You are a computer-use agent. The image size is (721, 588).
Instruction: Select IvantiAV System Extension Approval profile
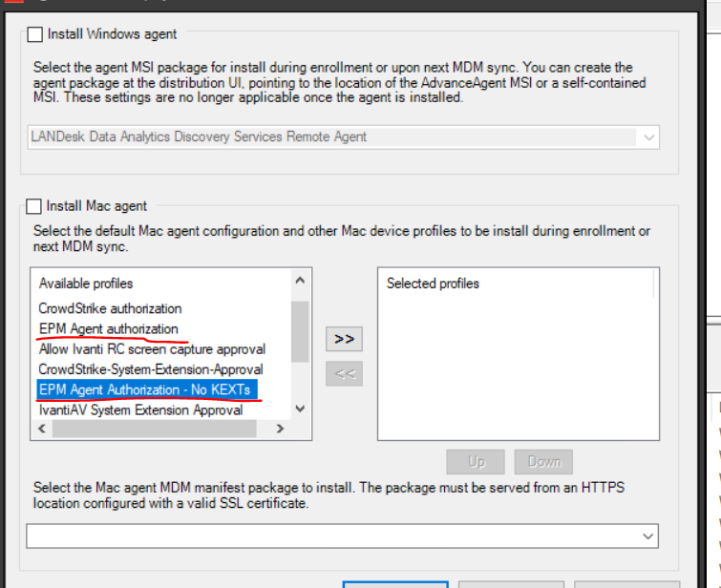pyautogui.click(x=140, y=409)
